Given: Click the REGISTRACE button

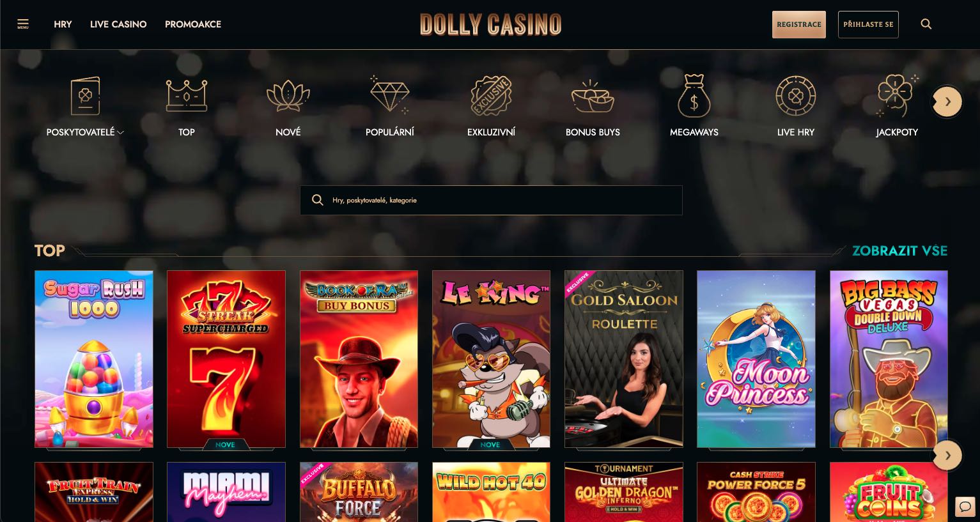Looking at the screenshot, I should coord(799,24).
